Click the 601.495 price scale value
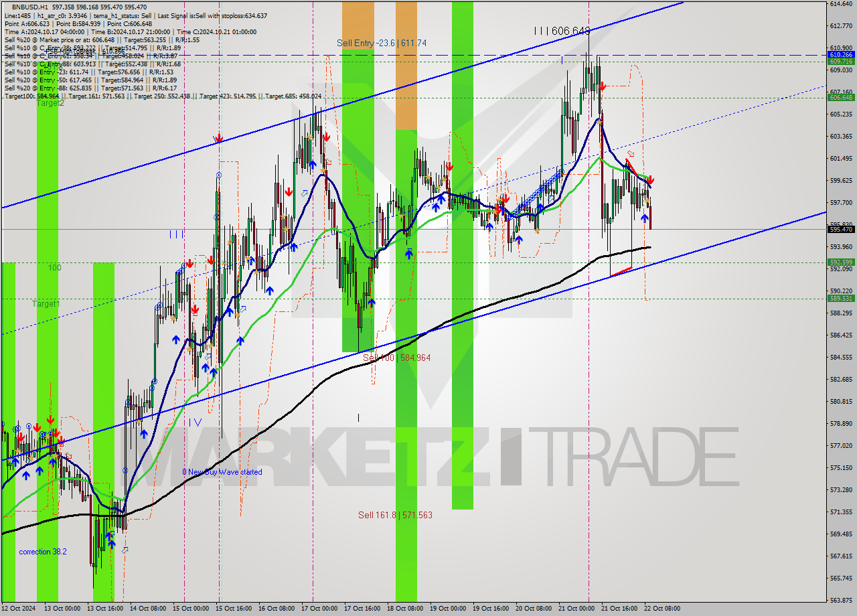 pyautogui.click(x=841, y=159)
